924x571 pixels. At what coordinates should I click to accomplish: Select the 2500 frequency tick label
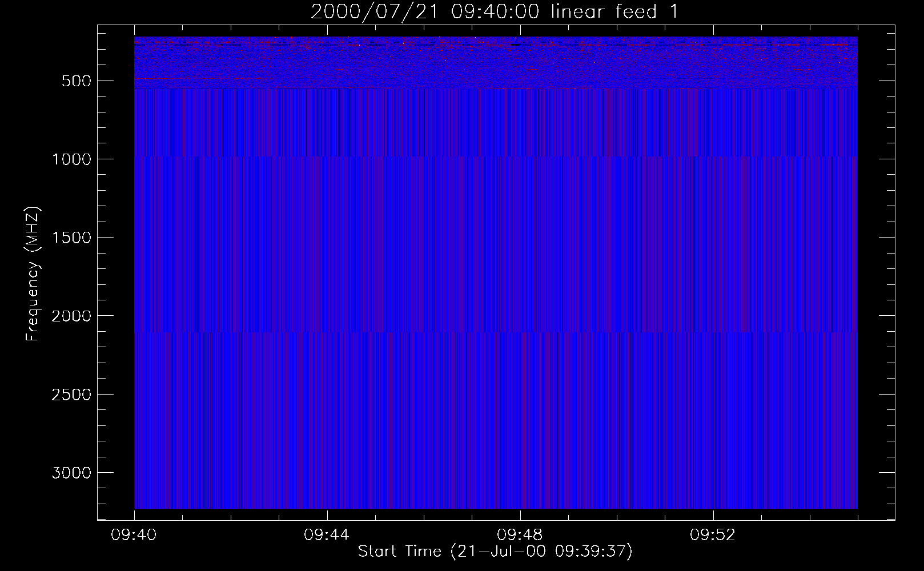point(71,395)
